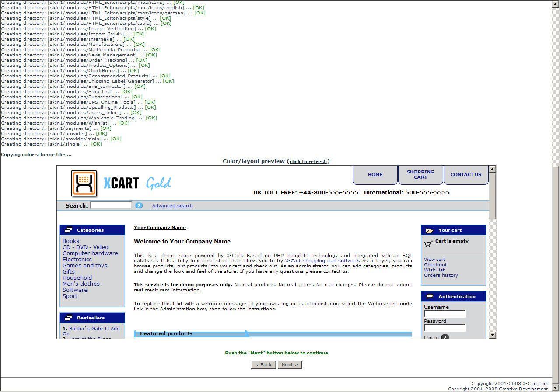Open the CONTACT US tab
560x392 pixels.
pyautogui.click(x=465, y=175)
